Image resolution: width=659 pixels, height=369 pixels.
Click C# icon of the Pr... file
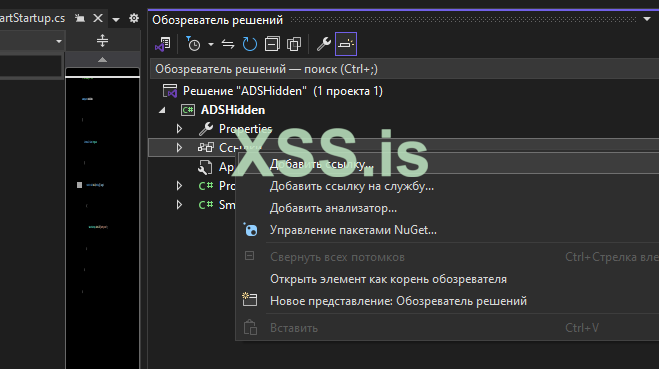click(x=206, y=185)
